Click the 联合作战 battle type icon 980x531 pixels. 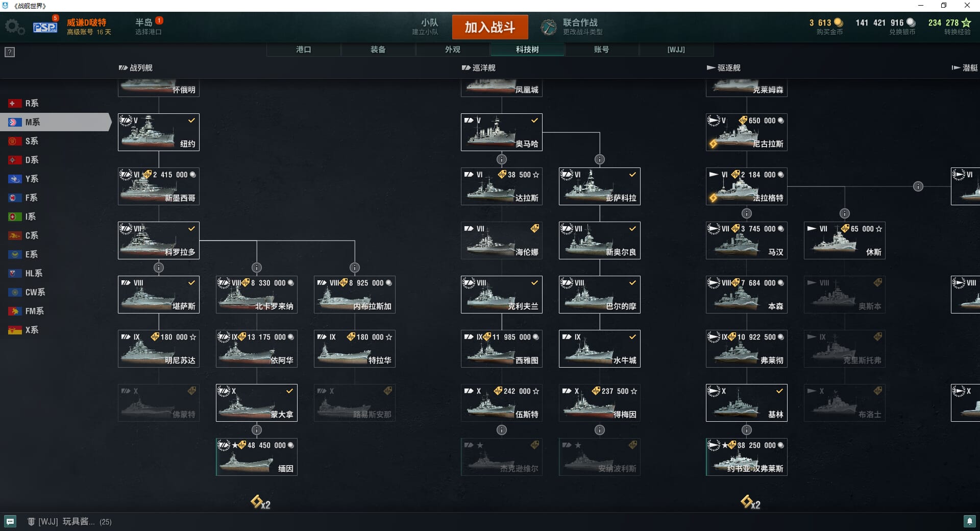point(549,27)
